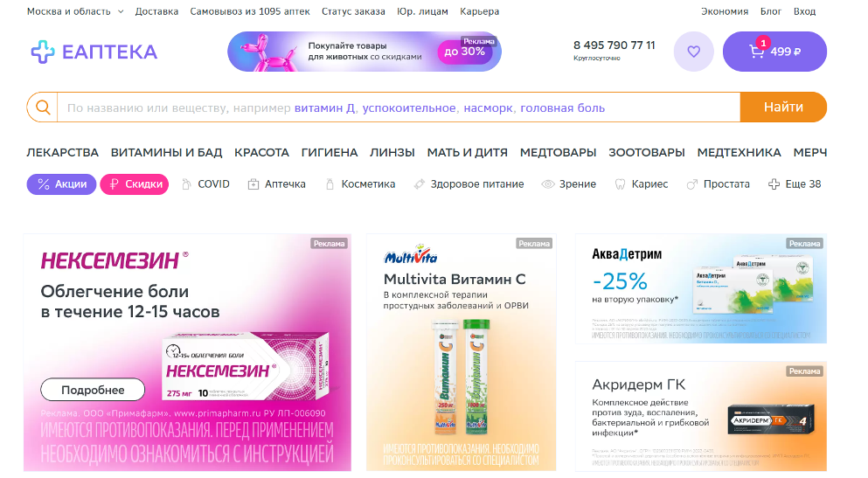
Task: Open the АкваДетрим -25% promo banner
Action: 701,288
